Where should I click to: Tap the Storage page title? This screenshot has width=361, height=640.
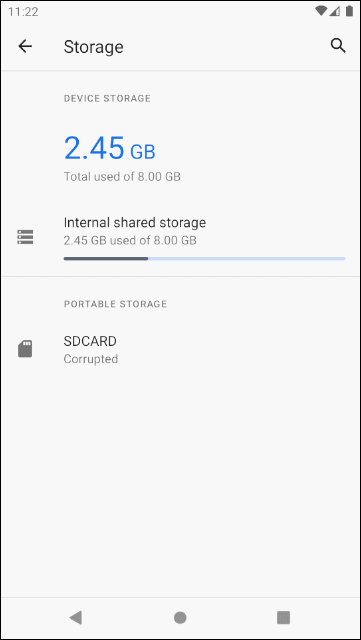[x=94, y=47]
